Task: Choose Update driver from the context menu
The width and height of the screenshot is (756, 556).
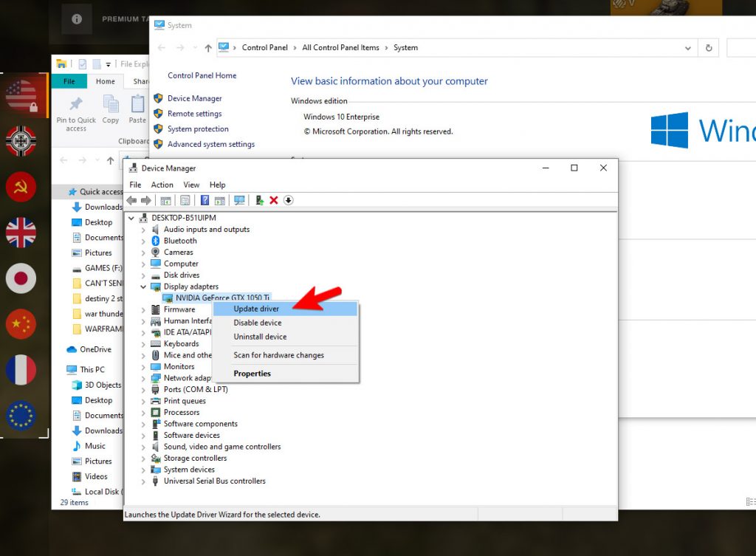Action: (x=286, y=309)
